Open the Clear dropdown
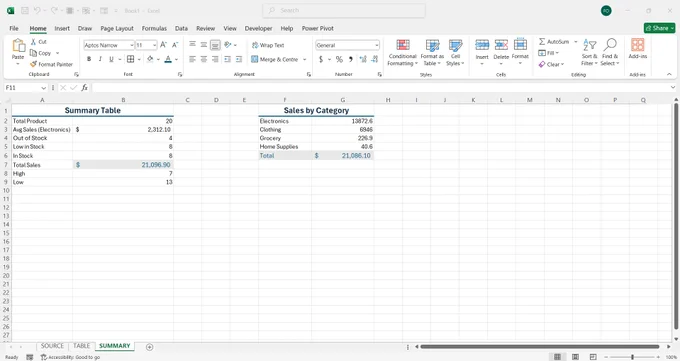The width and height of the screenshot is (680, 361). (x=551, y=64)
